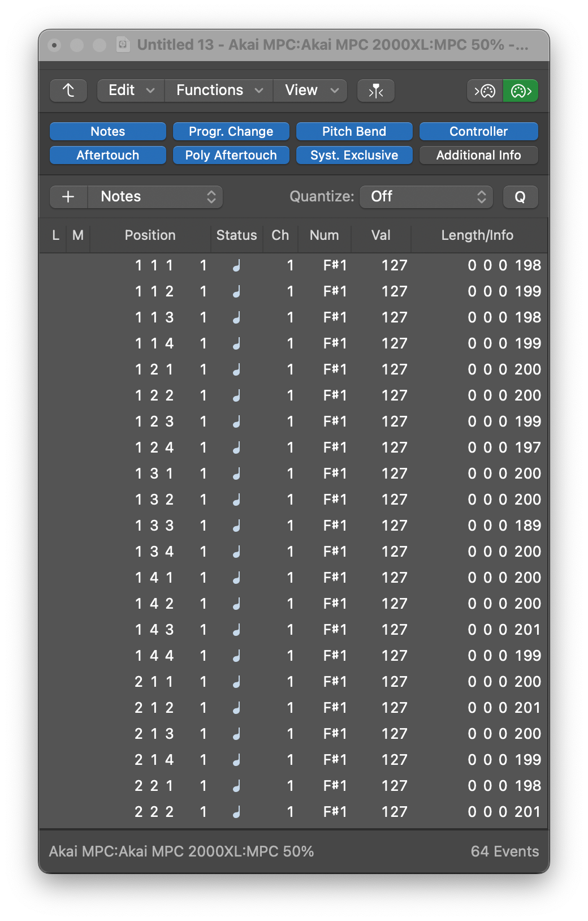The width and height of the screenshot is (588, 921).
Task: Toggle the Progr. Change filter
Action: coord(231,131)
